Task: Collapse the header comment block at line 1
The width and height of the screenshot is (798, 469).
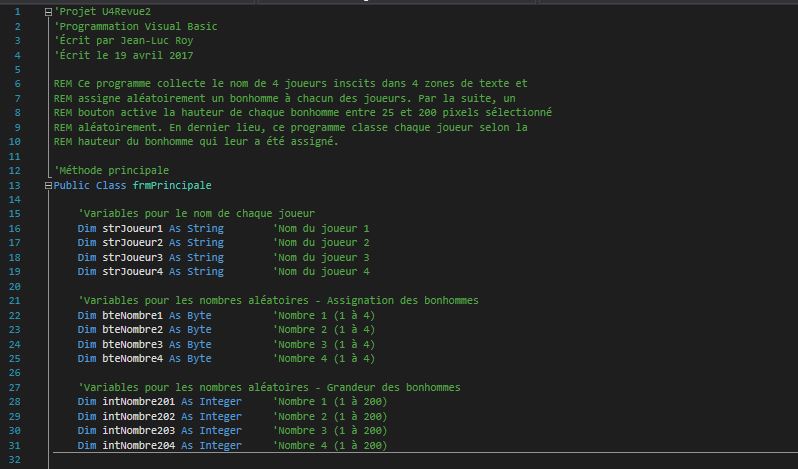Action: 48,12
